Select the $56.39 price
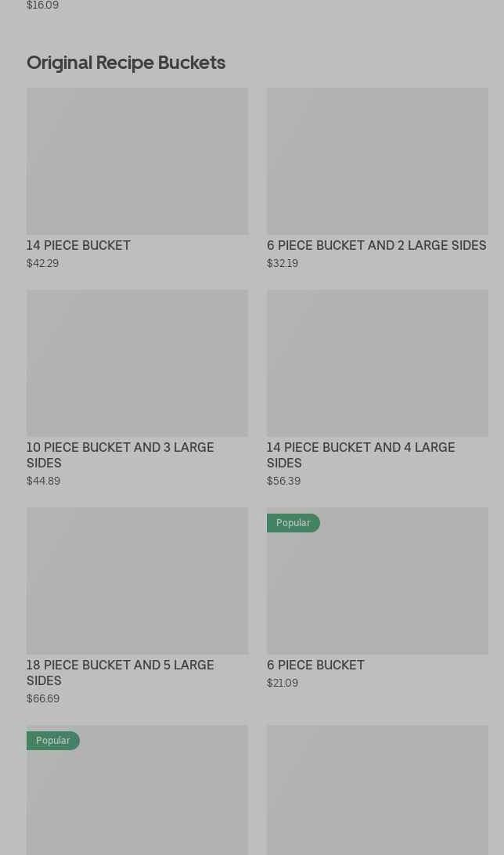This screenshot has width=504, height=855. (x=283, y=482)
